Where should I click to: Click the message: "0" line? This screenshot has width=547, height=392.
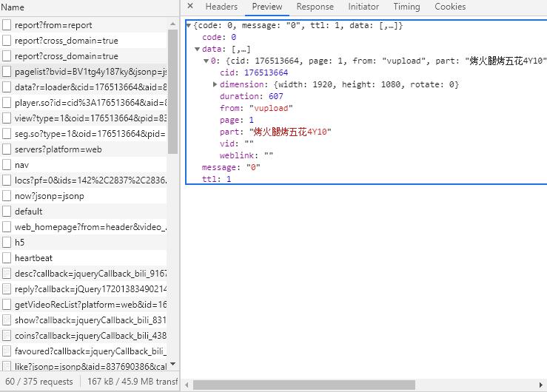(x=231, y=167)
